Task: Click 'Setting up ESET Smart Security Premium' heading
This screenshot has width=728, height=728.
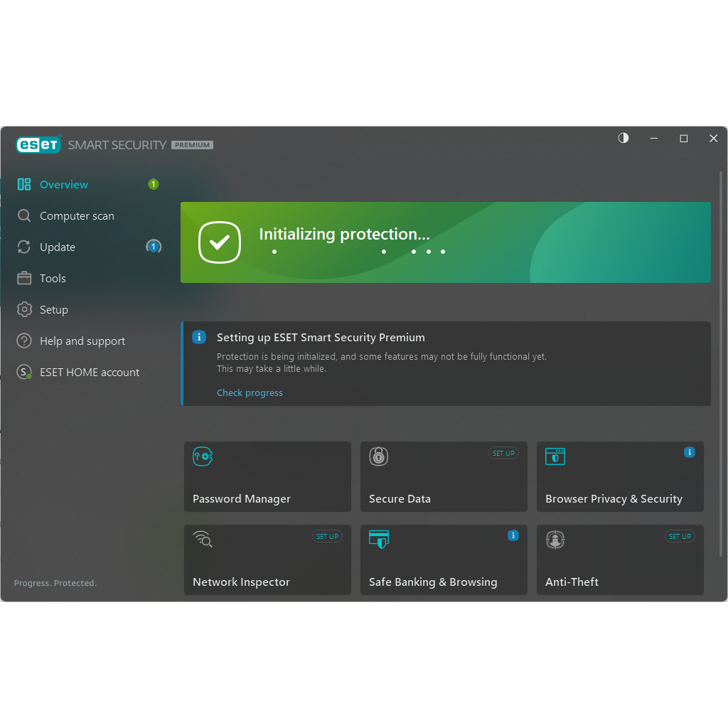Action: point(321,338)
